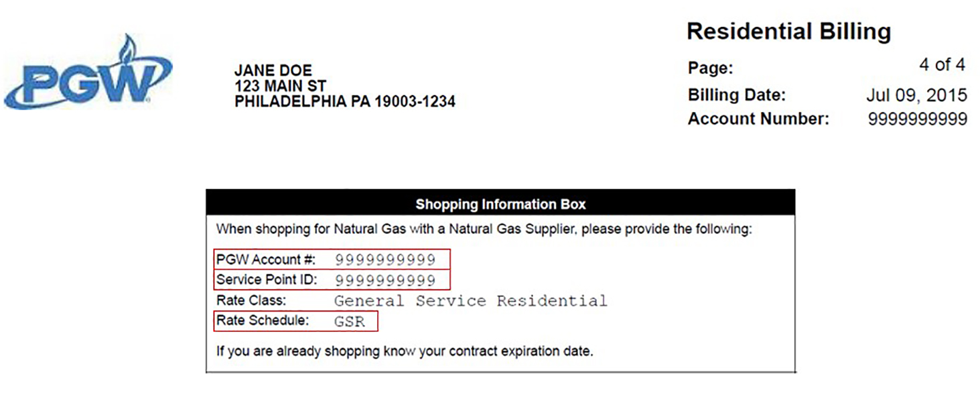The height and width of the screenshot is (401, 980).
Task: Click the Rate Class label
Action: point(251,300)
